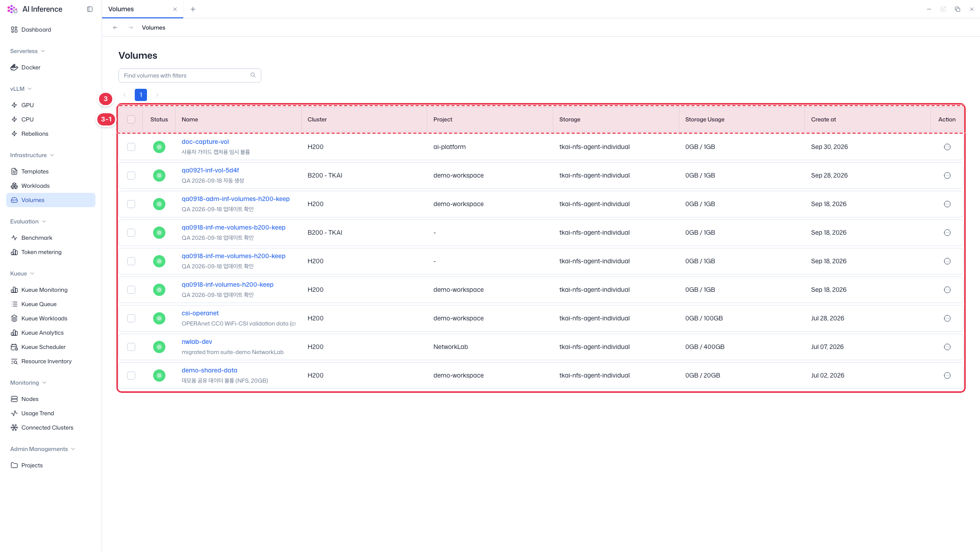Collapse the Infrastructure section

pos(32,155)
